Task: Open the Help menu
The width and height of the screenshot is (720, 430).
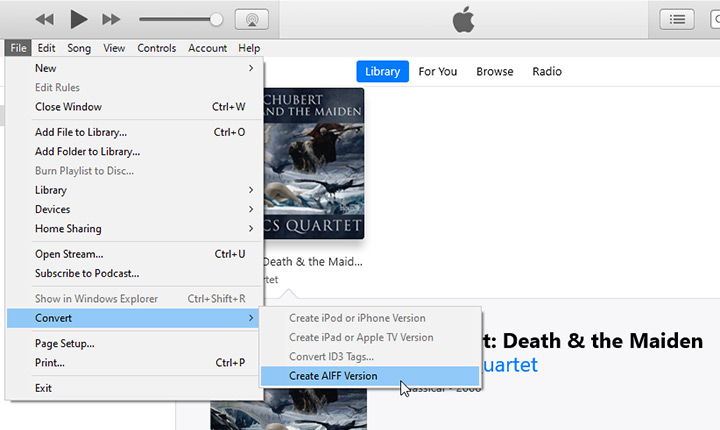Action: [x=249, y=48]
